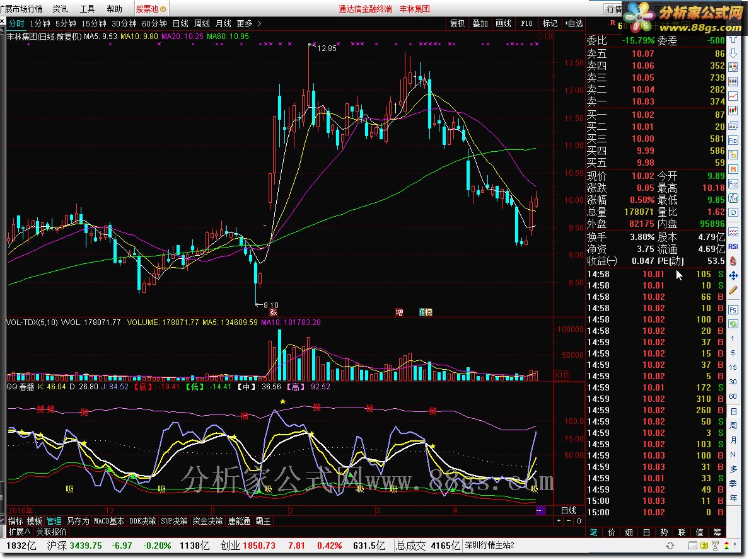Switch to 周 weekly period in sidebar
749x560 pixels.
click(x=733, y=425)
